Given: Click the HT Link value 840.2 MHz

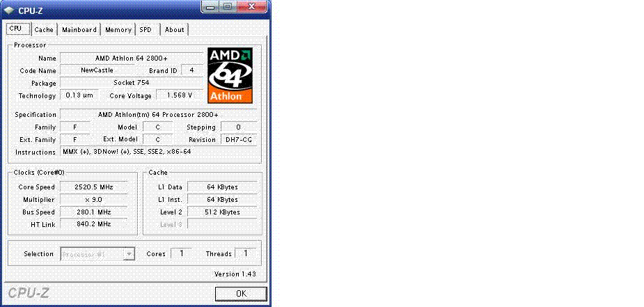Looking at the screenshot, I should (94, 224).
